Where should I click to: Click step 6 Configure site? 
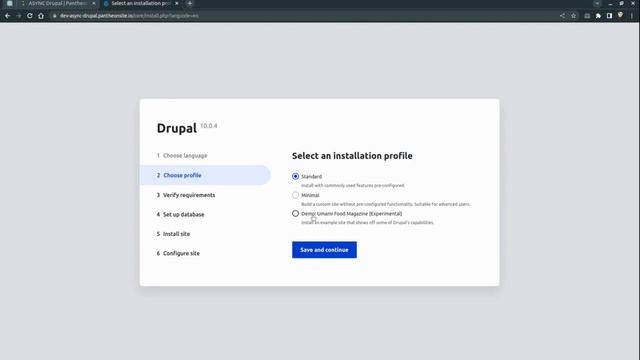point(178,253)
